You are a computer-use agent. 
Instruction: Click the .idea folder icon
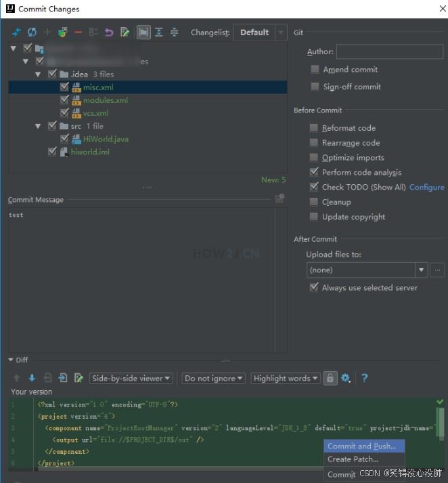pos(64,75)
